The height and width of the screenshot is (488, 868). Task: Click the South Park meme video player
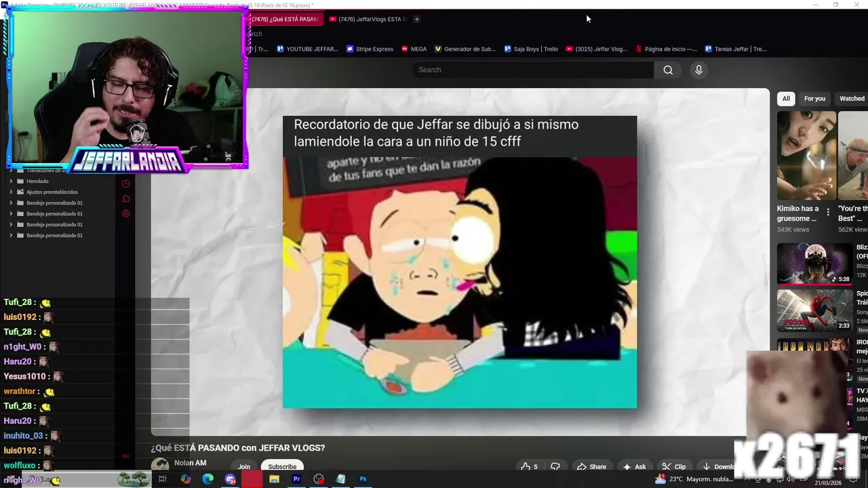point(460,262)
